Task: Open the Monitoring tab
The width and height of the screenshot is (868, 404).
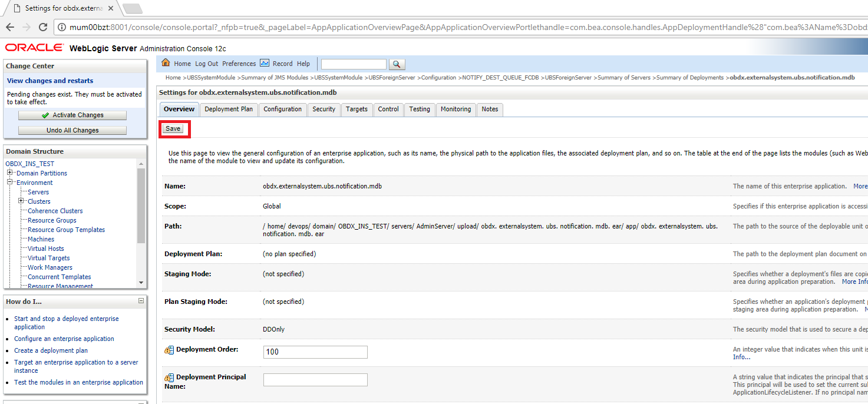Action: tap(456, 109)
